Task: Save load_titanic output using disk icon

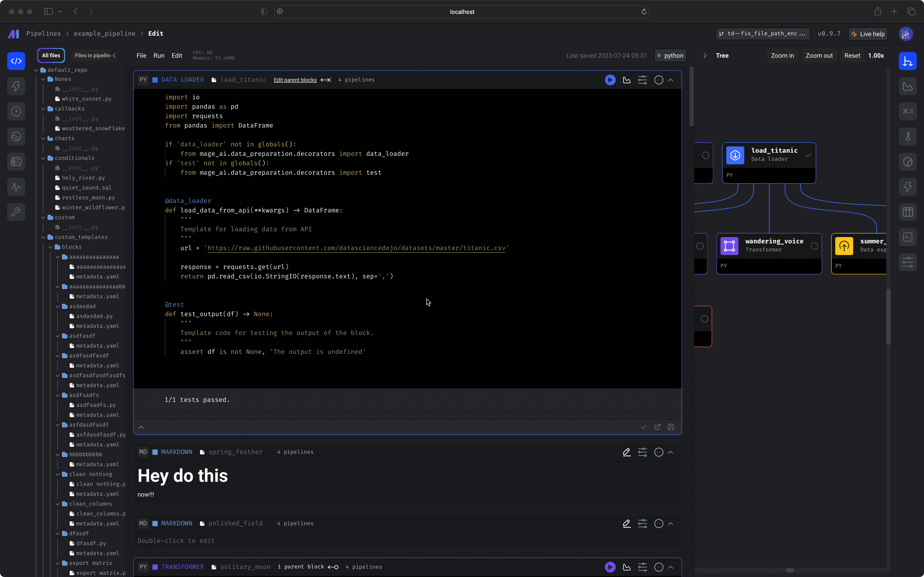Action: point(671,427)
